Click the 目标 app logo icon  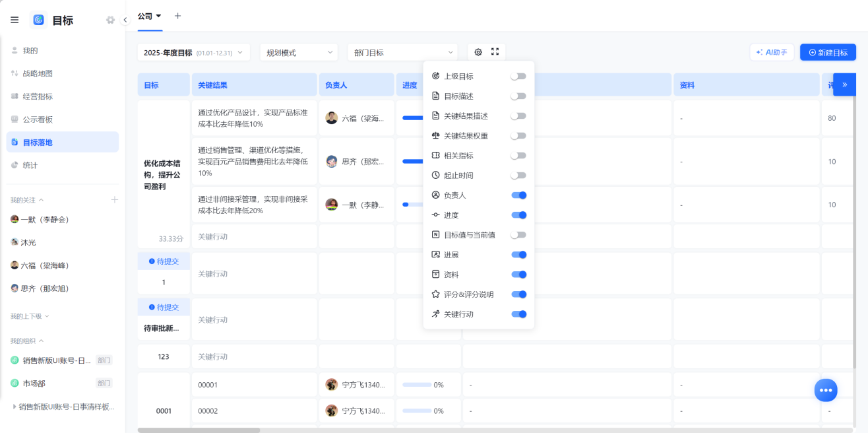pyautogui.click(x=39, y=20)
